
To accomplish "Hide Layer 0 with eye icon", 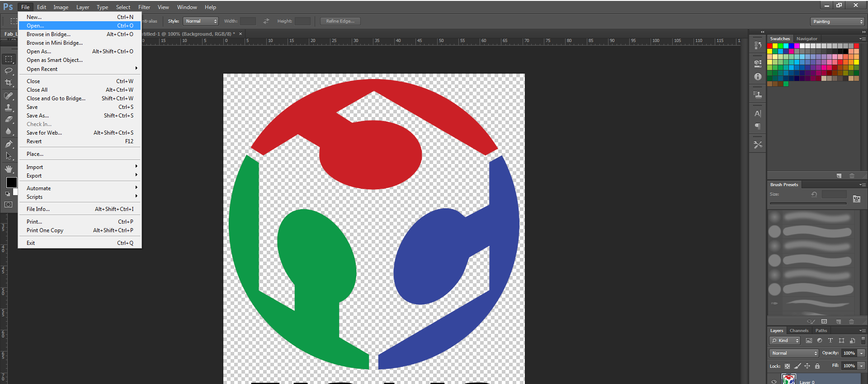I will click(774, 382).
